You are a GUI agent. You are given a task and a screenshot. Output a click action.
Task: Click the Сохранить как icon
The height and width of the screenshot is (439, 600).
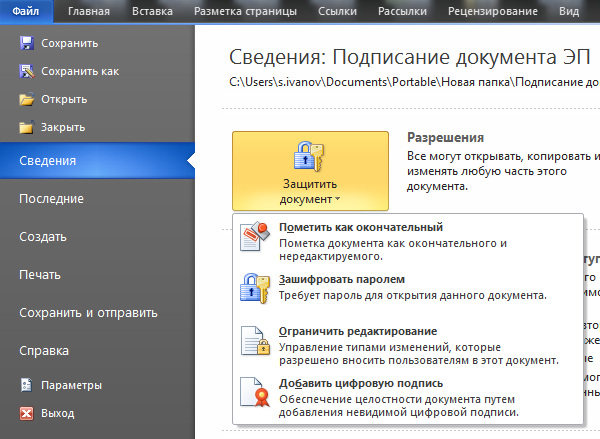(x=26, y=71)
